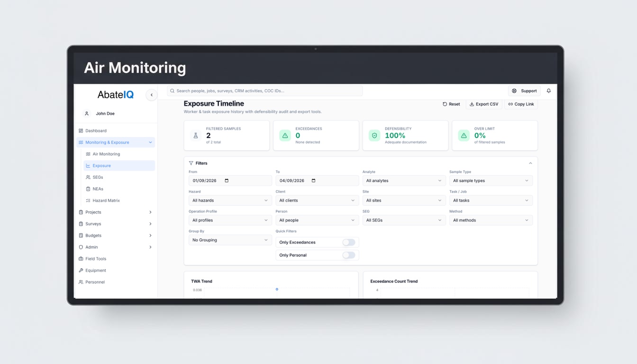Click the funnel icon beside Filters
The height and width of the screenshot is (364, 637).
pos(191,163)
